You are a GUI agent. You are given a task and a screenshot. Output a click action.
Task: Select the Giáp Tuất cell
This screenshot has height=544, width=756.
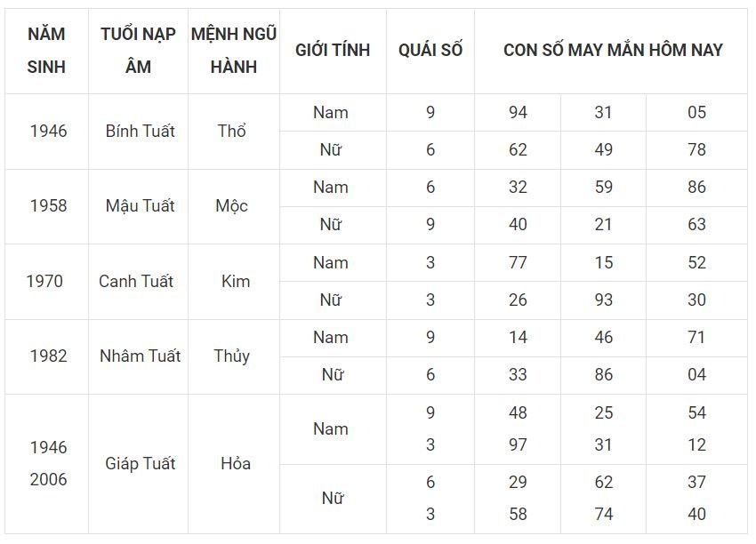[x=140, y=463]
